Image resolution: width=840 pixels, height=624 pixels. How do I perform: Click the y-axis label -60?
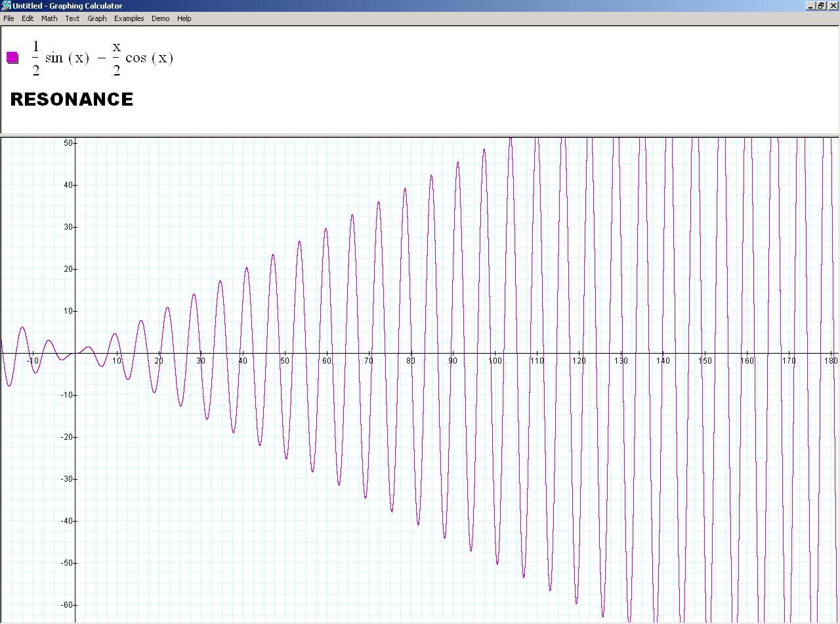click(67, 605)
